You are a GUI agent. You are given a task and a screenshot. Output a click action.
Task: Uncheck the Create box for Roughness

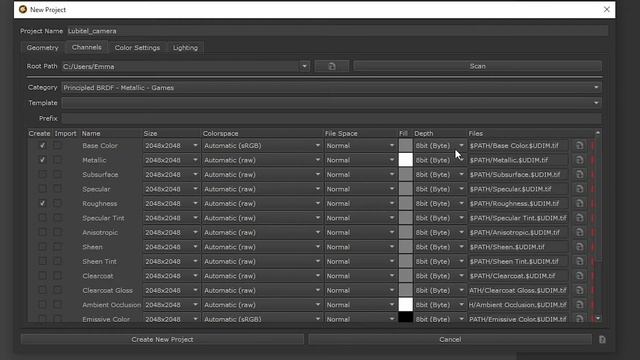(42, 204)
